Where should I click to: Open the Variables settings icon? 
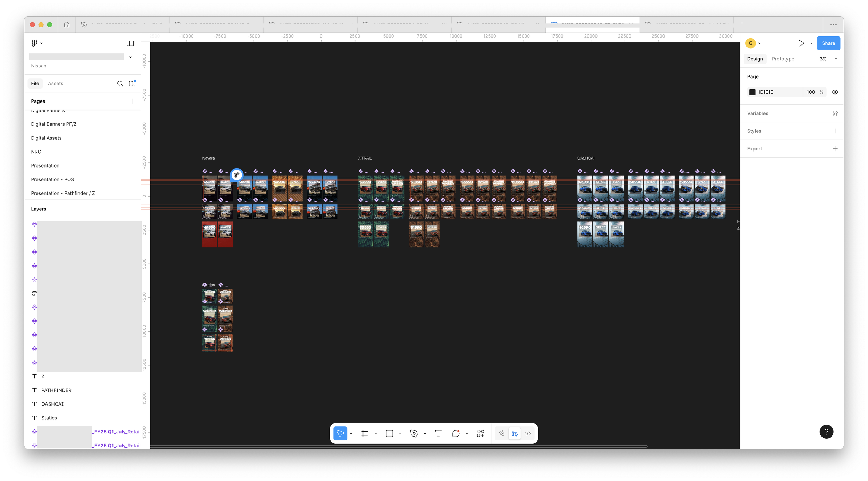[x=835, y=113]
